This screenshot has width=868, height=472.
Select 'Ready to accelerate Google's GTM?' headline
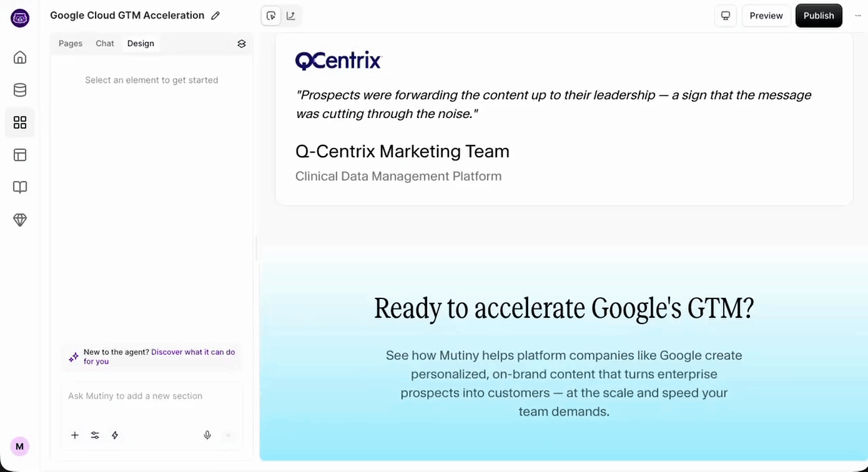click(x=564, y=308)
